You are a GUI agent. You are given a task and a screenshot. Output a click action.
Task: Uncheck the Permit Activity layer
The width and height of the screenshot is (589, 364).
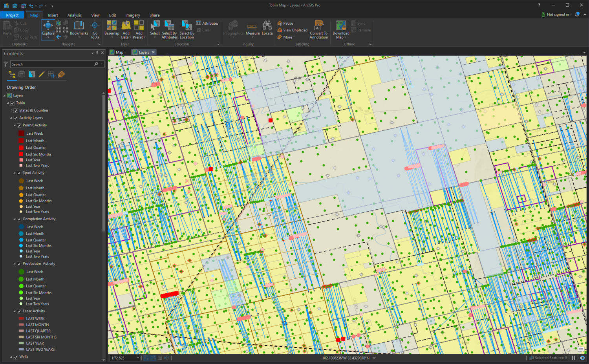(19, 125)
